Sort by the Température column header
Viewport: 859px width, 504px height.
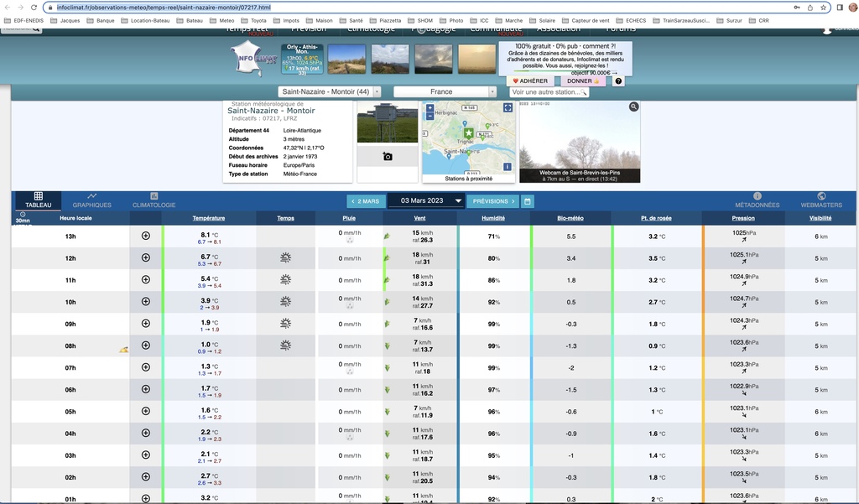pyautogui.click(x=209, y=218)
